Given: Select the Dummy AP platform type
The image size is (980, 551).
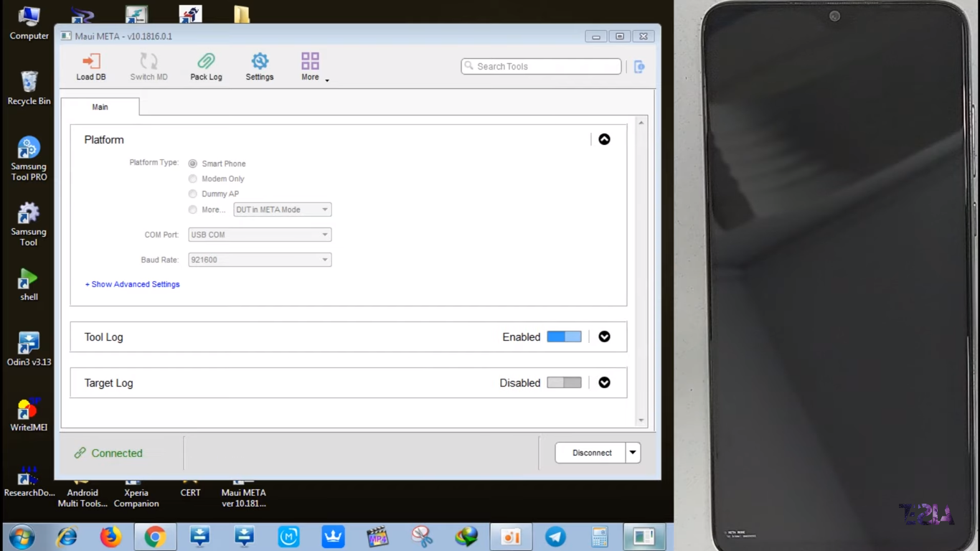Looking at the screenshot, I should pyautogui.click(x=192, y=194).
